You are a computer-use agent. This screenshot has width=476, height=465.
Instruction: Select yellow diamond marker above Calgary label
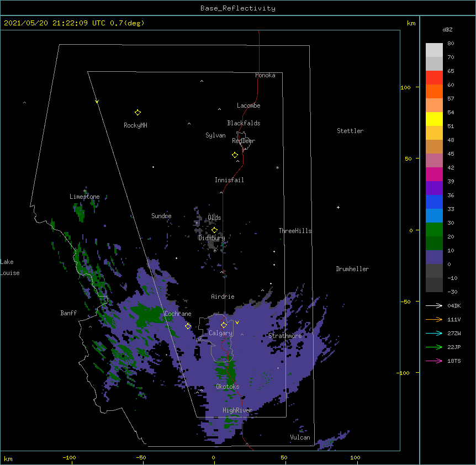[224, 325]
